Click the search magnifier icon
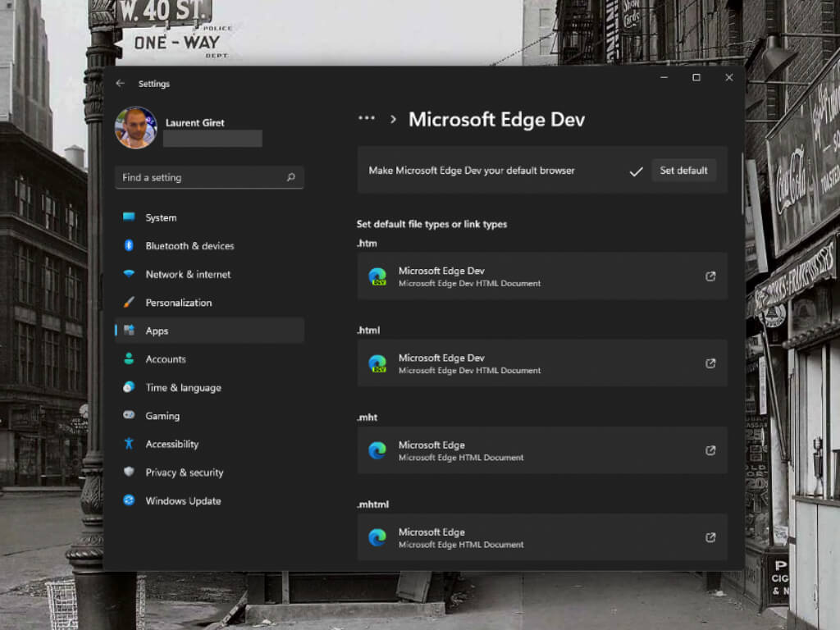Image resolution: width=840 pixels, height=630 pixels. click(290, 177)
